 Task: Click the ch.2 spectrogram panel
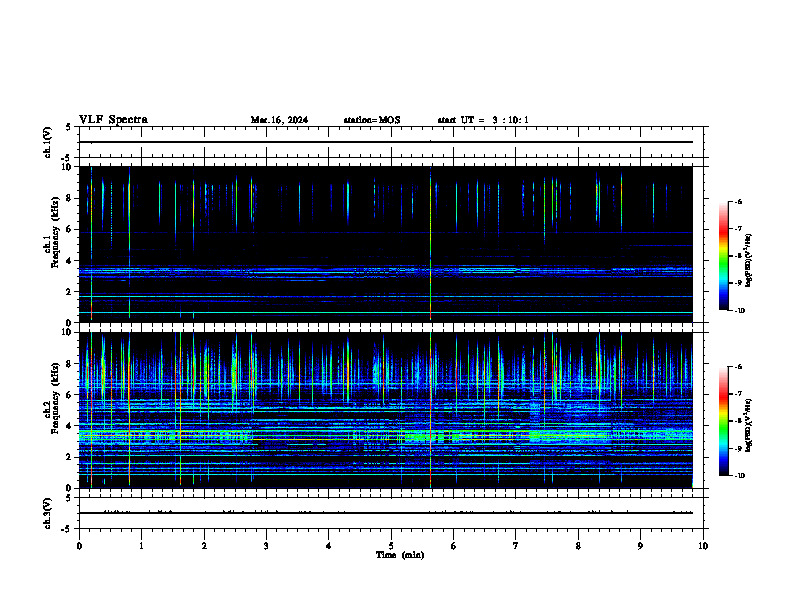(x=385, y=410)
